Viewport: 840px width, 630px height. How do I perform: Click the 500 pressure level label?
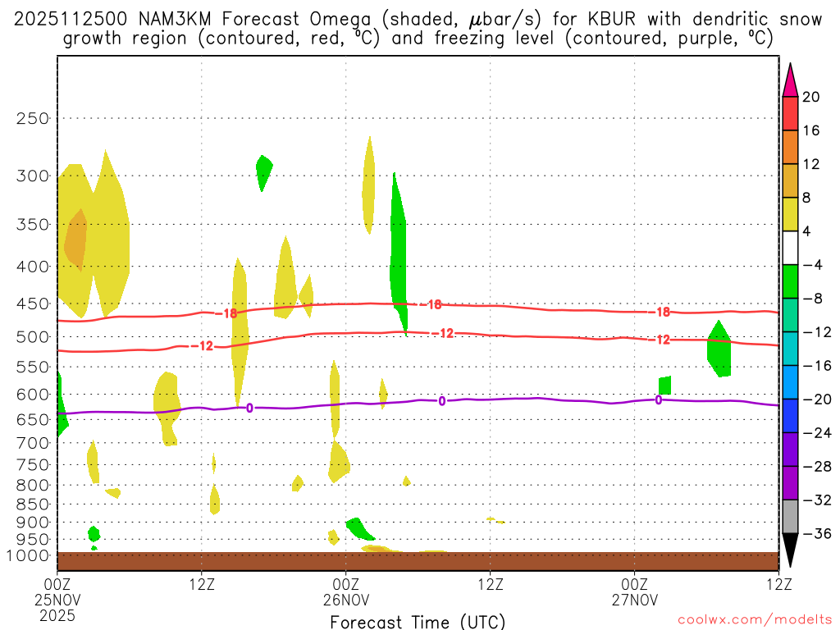[33, 337]
